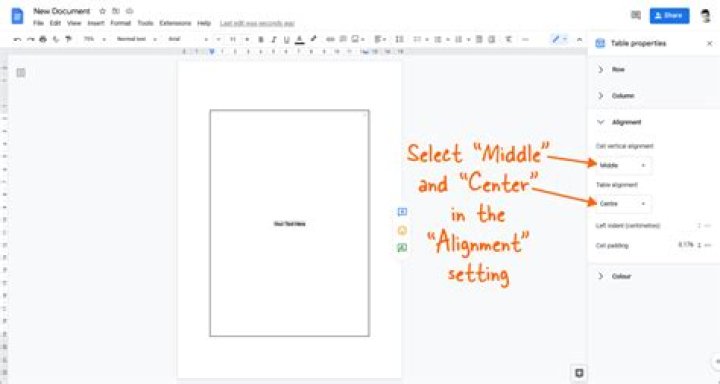720x384 pixels.
Task: Increase the font size
Action: tap(247, 40)
